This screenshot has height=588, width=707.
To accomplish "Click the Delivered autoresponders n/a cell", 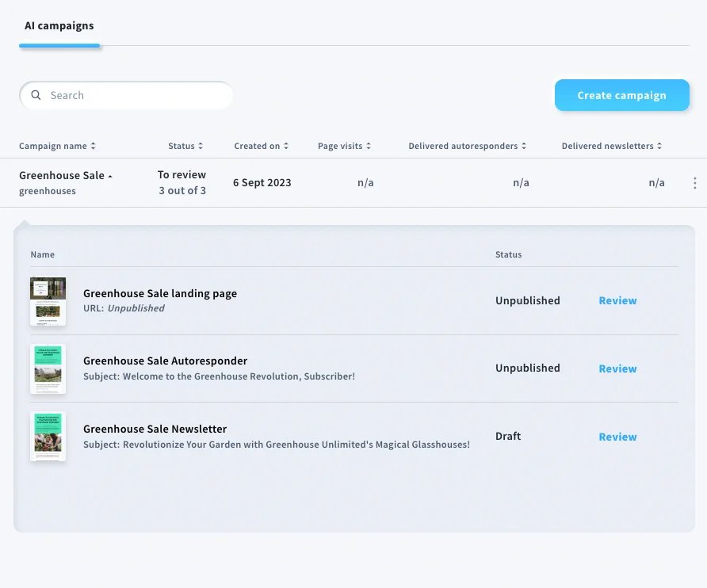I will [521, 182].
